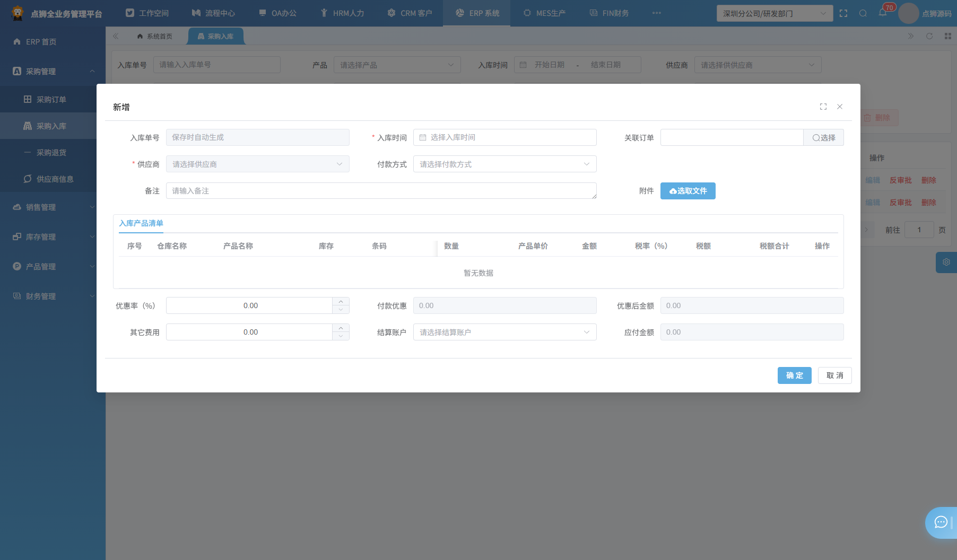Open the 产品 filter dropdown
957x560 pixels.
click(397, 65)
